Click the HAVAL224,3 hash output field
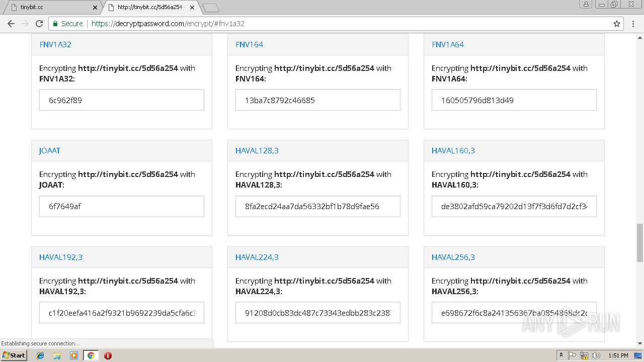This screenshot has width=644, height=362. tap(318, 313)
